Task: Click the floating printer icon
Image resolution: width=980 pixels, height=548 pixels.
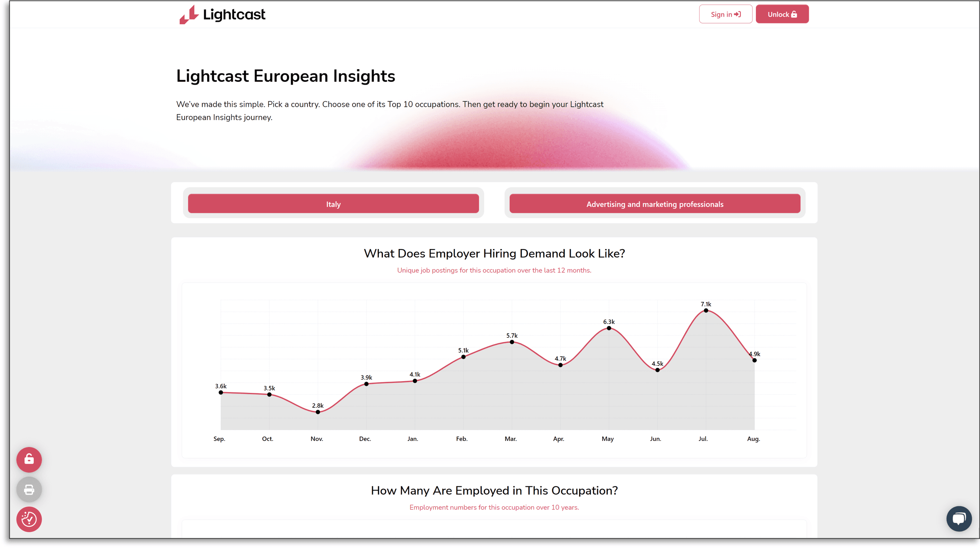Action: coord(29,489)
